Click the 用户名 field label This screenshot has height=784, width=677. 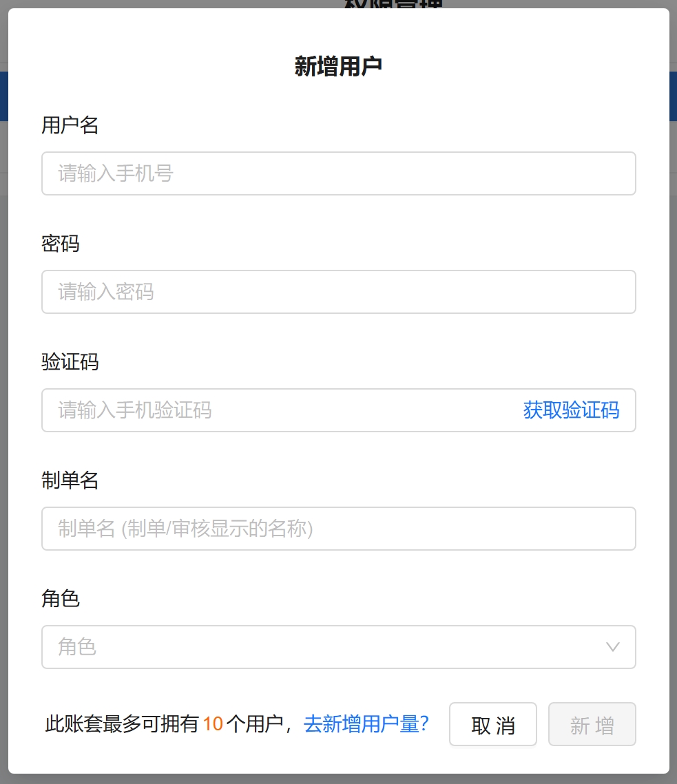70,125
